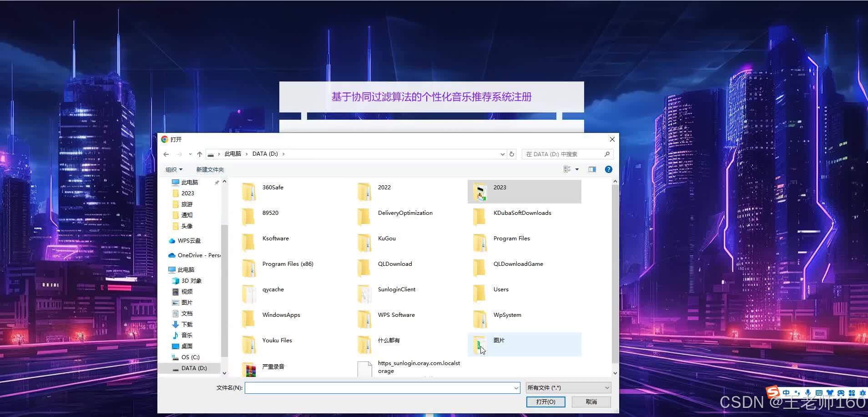868x417 pixels.
Task: Go up one folder level arrow
Action: tap(199, 154)
